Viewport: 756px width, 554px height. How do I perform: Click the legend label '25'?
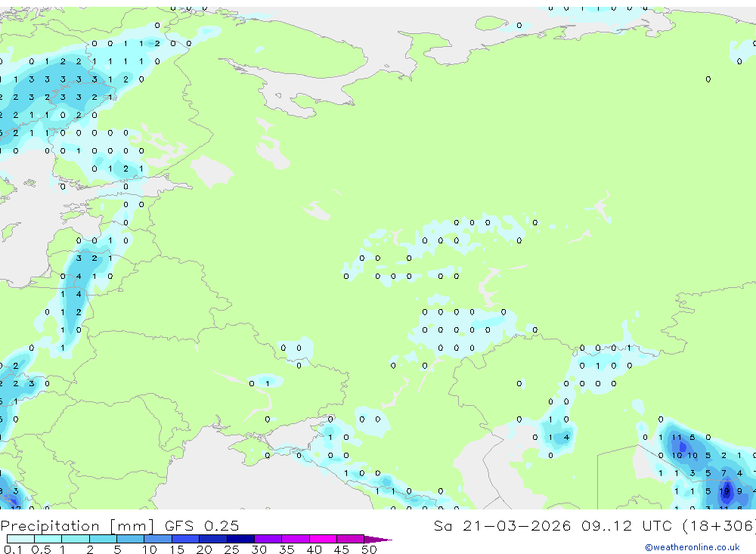click(x=231, y=549)
